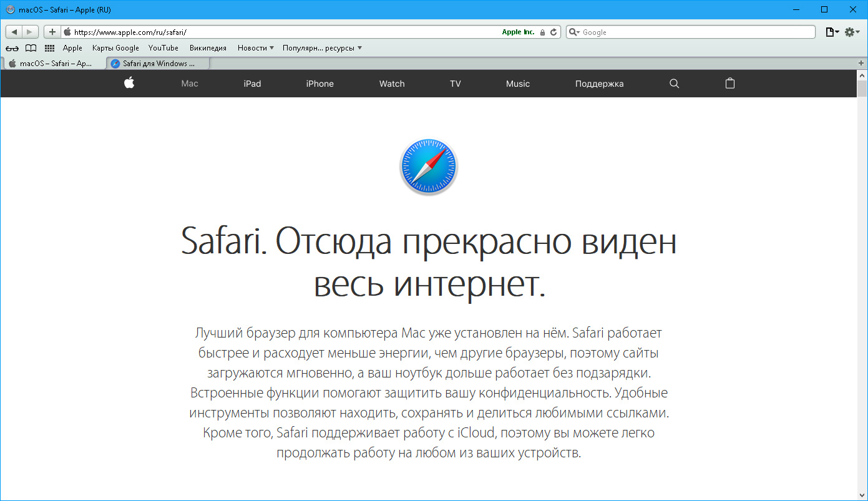Screen dimensions: 868x501
Task: Open TV in site navigation
Action: pyautogui.click(x=456, y=84)
